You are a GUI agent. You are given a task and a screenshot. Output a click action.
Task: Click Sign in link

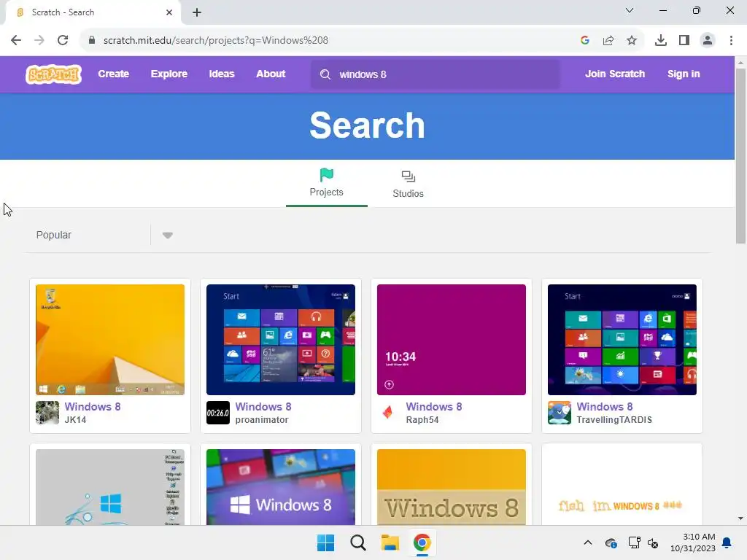tap(683, 74)
